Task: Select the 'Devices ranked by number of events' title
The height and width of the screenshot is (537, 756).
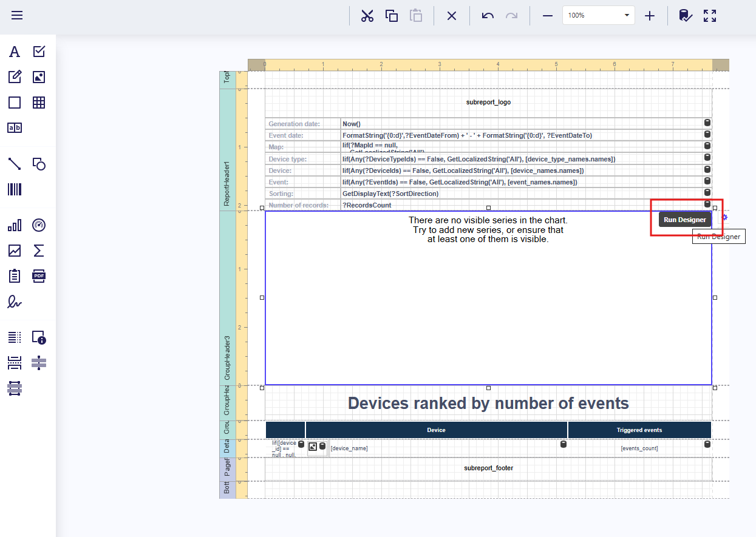Action: point(488,404)
